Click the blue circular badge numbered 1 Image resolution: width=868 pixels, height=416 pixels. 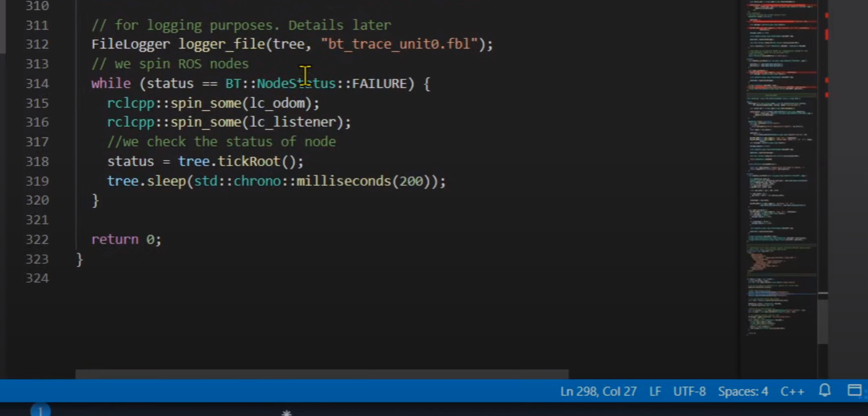coord(41,411)
